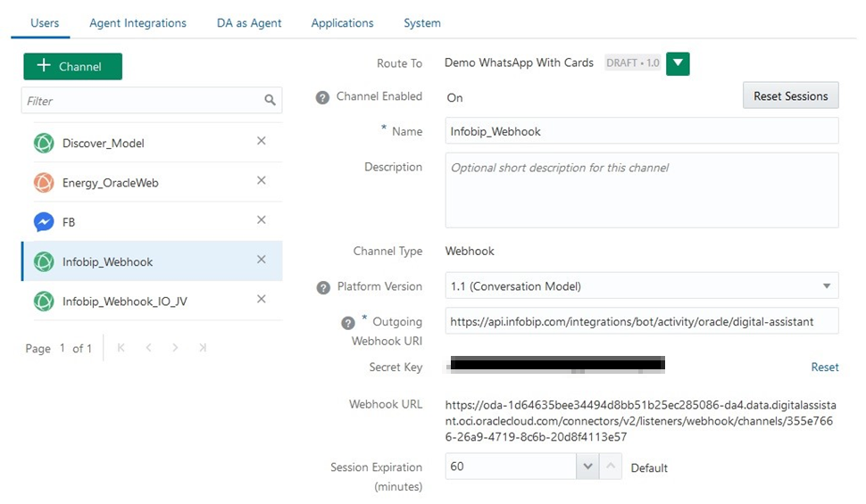Click the Name input field
This screenshot has width=866, height=504.
point(641,131)
